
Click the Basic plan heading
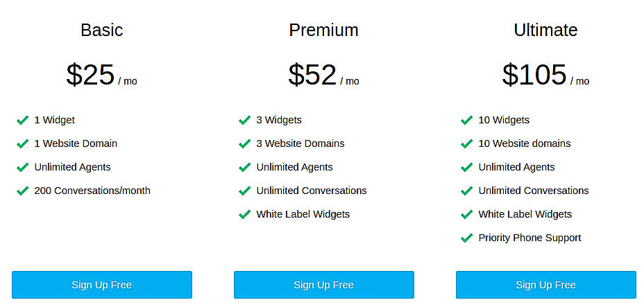coord(101,30)
